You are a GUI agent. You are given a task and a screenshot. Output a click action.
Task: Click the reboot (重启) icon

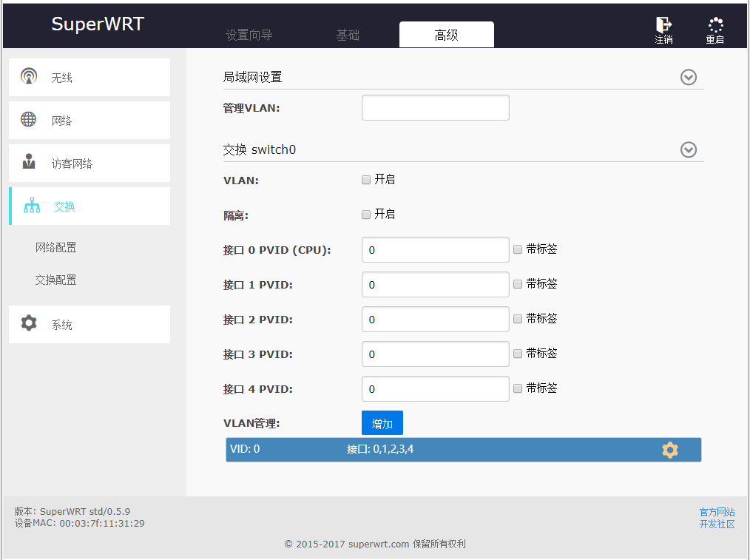pyautogui.click(x=715, y=25)
